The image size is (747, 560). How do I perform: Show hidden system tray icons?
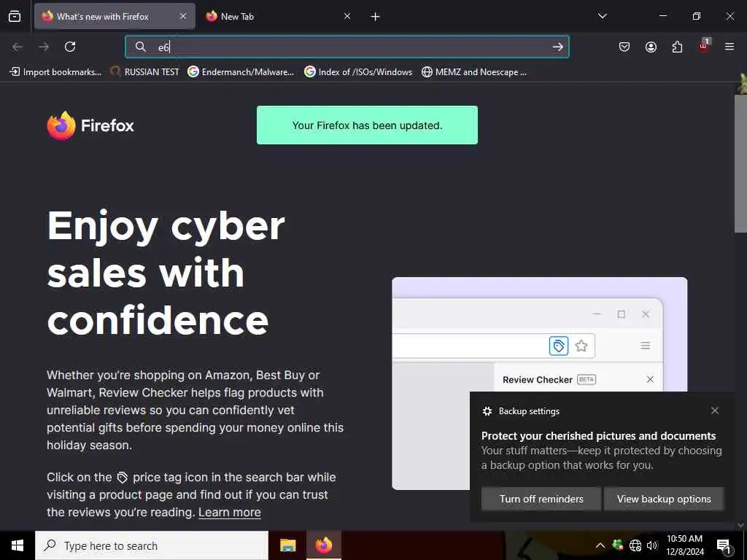(x=600, y=545)
